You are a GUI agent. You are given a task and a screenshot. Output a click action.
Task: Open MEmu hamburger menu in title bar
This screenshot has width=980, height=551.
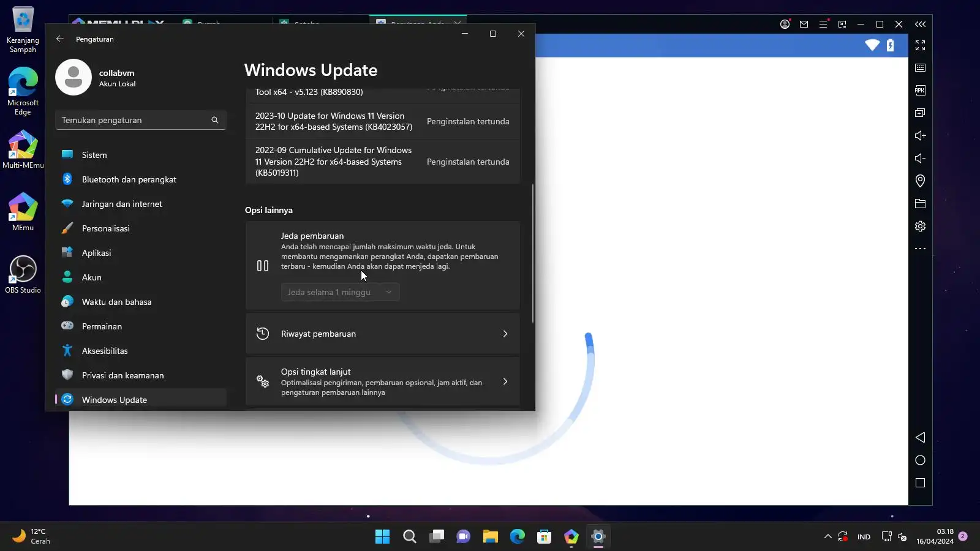[823, 24]
